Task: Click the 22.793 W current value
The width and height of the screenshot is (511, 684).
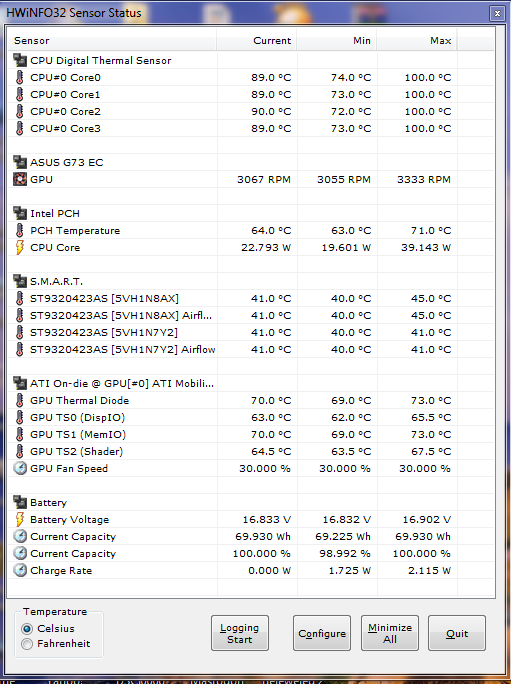Action: tap(266, 248)
